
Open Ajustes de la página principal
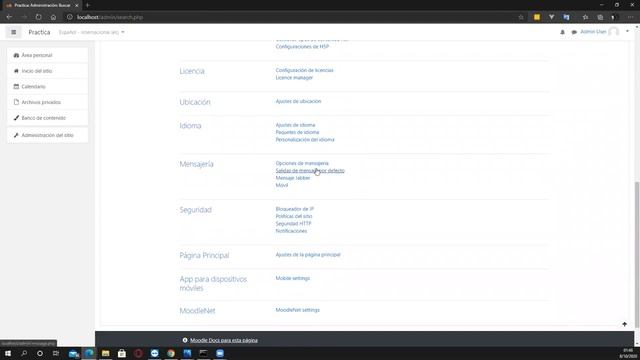(x=308, y=255)
